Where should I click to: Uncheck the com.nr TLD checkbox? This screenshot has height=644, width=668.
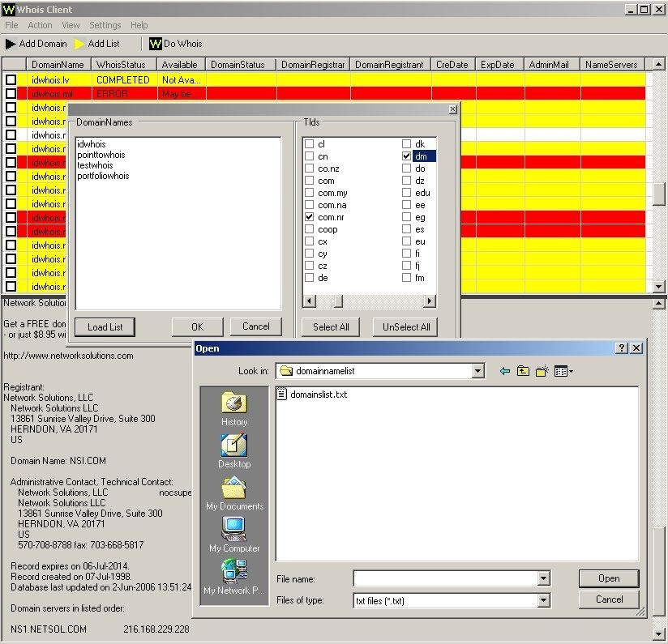coord(310,217)
